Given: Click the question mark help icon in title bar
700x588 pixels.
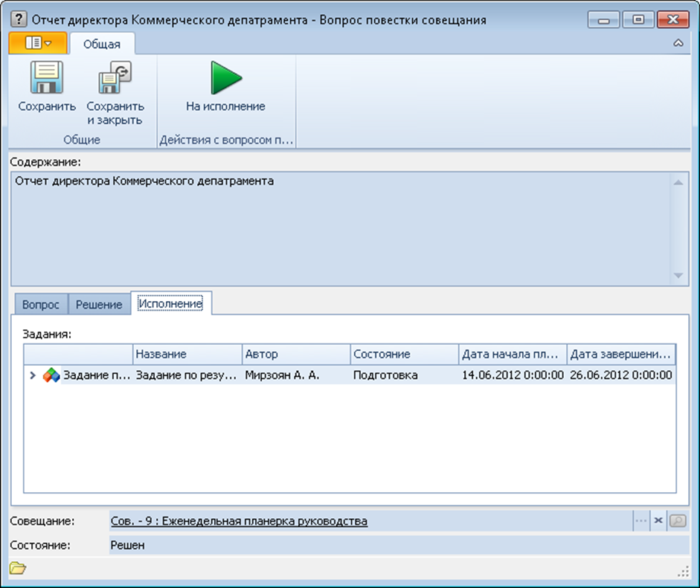Looking at the screenshot, I should click(x=19, y=19).
